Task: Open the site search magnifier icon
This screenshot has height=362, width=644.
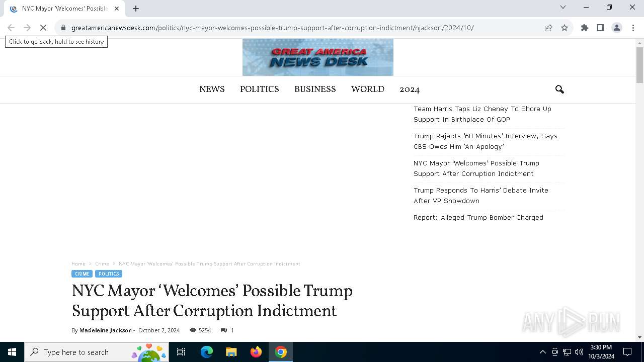Action: click(x=559, y=89)
